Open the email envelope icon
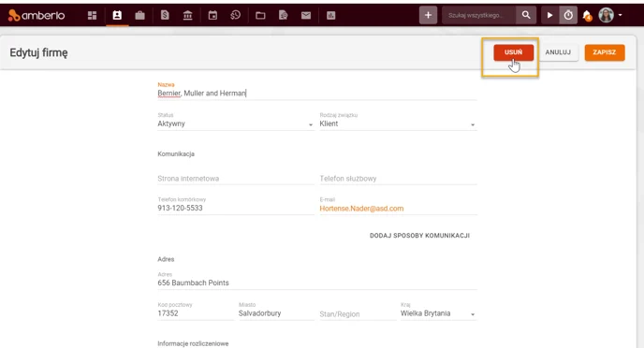This screenshot has width=644, height=348. pyautogui.click(x=306, y=15)
